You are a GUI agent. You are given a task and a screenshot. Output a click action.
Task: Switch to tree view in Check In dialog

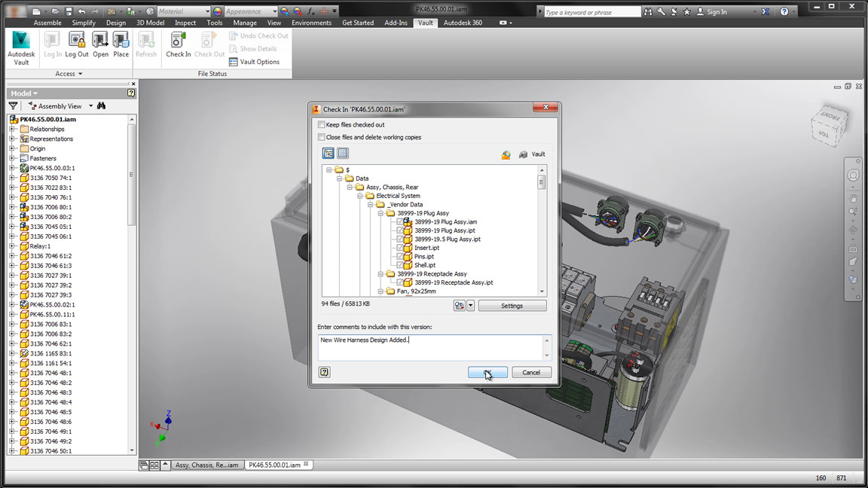pos(329,154)
